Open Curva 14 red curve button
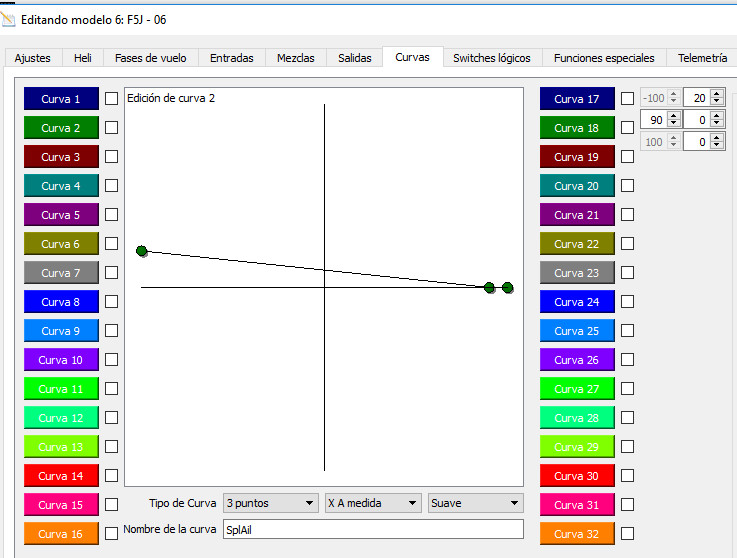This screenshot has height=558, width=737. pos(61,476)
